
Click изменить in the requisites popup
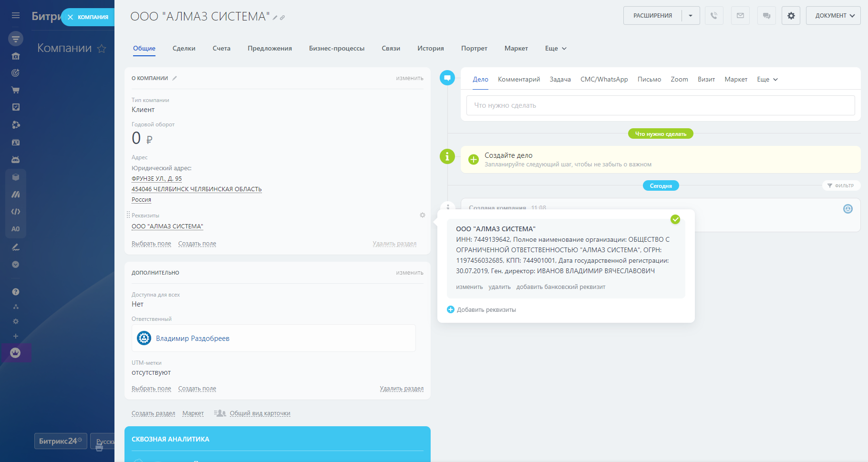click(469, 287)
